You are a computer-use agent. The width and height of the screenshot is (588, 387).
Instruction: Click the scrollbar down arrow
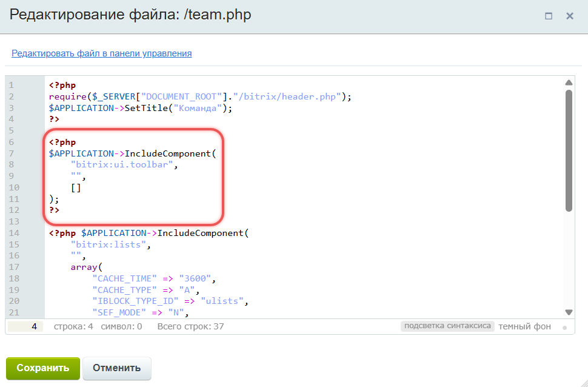click(569, 312)
